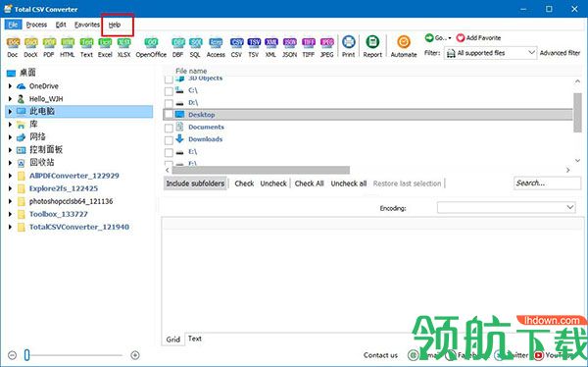The height and width of the screenshot is (367, 588).
Task: Open the Advanced filter link
Action: [x=561, y=53]
